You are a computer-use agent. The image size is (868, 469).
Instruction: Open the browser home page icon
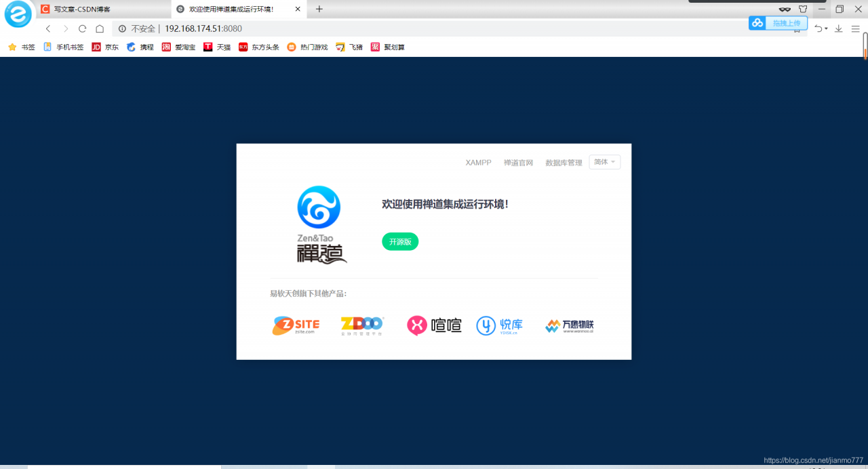[100, 28]
